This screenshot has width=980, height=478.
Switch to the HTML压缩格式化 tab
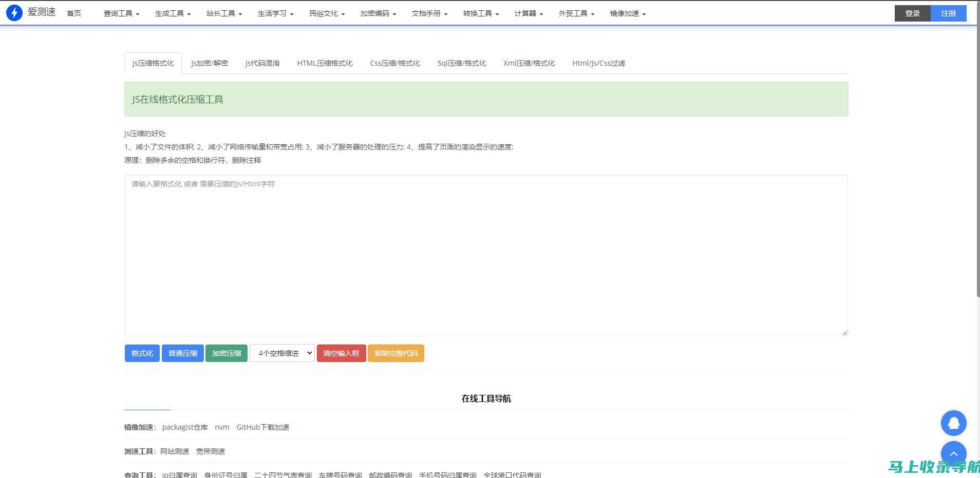pos(325,63)
